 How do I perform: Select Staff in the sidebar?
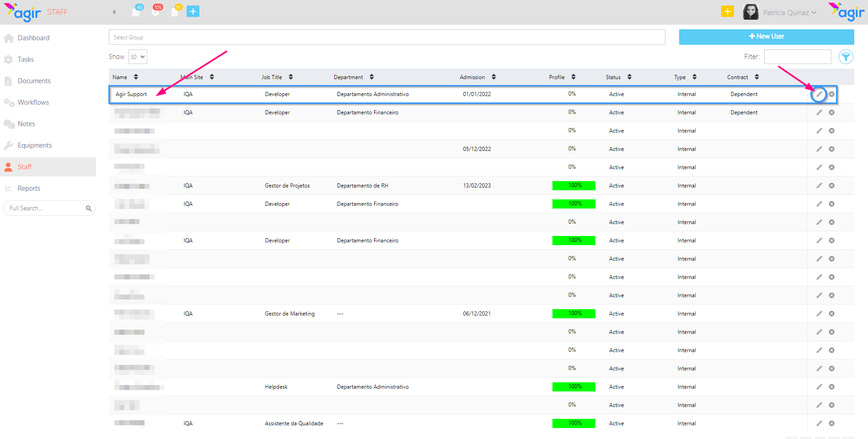(48, 167)
